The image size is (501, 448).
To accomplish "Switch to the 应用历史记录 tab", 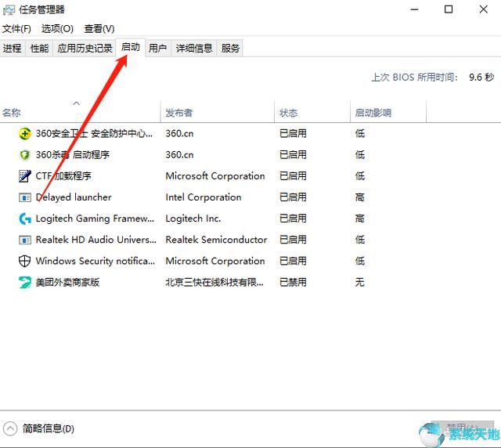I will point(85,49).
